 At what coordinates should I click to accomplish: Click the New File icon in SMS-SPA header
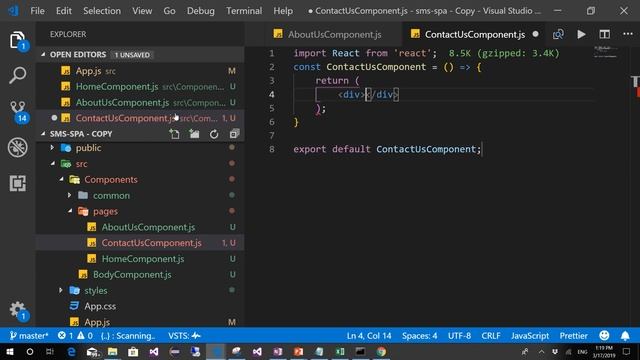[174, 134]
